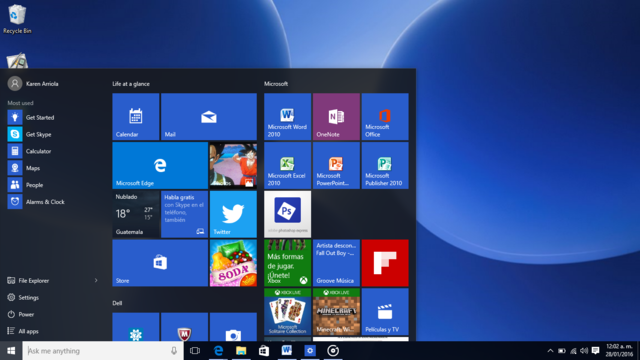Open the Groove Música tile
Screen dimensions: 640x360
pyautogui.click(x=336, y=263)
